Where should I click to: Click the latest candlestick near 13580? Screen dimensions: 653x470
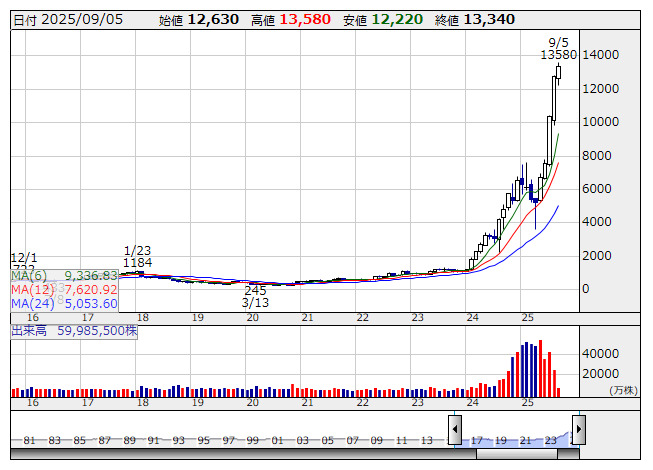click(x=558, y=72)
